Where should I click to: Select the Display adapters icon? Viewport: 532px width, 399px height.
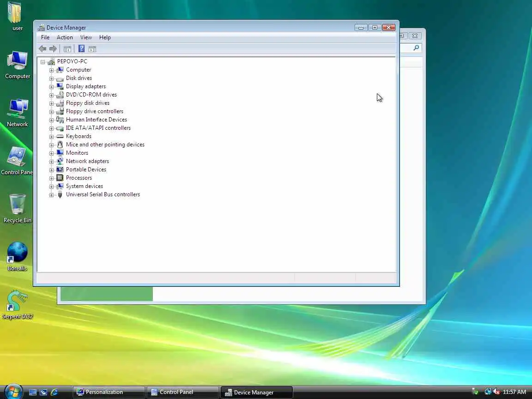pos(60,86)
